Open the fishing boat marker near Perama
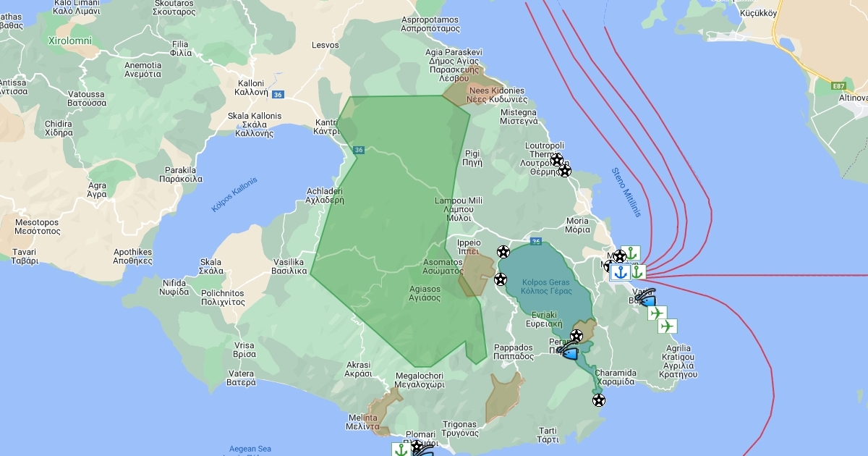868x456 pixels. coord(569,352)
